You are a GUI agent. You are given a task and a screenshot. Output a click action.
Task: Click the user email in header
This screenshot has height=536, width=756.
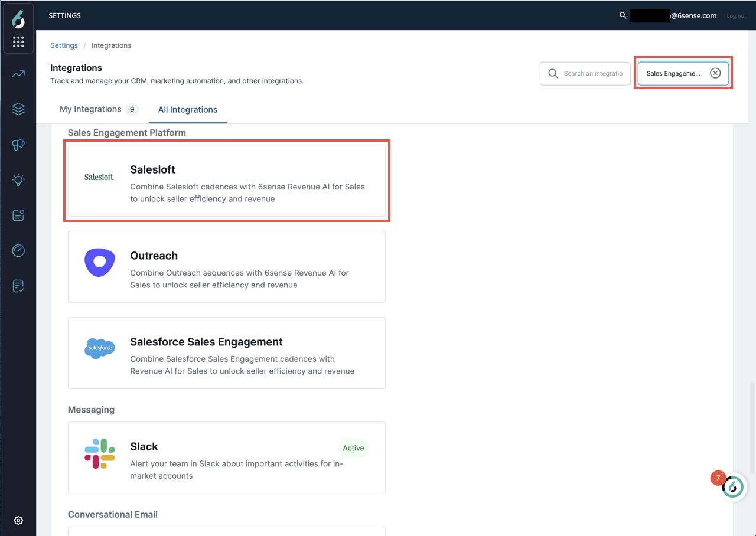click(x=673, y=16)
